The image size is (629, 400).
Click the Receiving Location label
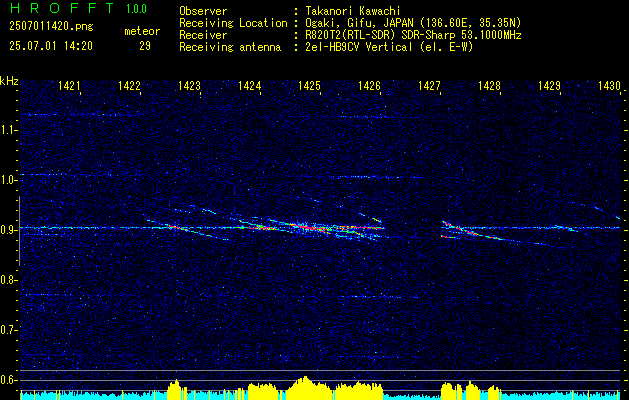(x=233, y=23)
